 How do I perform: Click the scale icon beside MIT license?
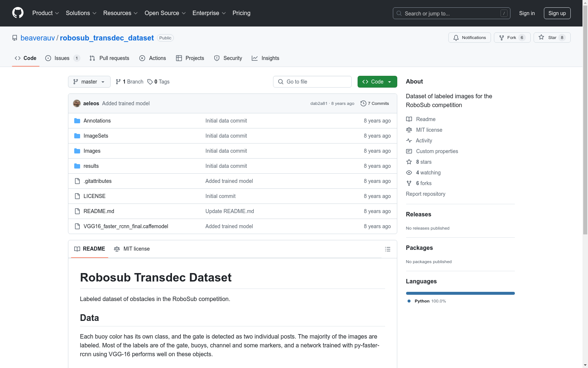409,130
